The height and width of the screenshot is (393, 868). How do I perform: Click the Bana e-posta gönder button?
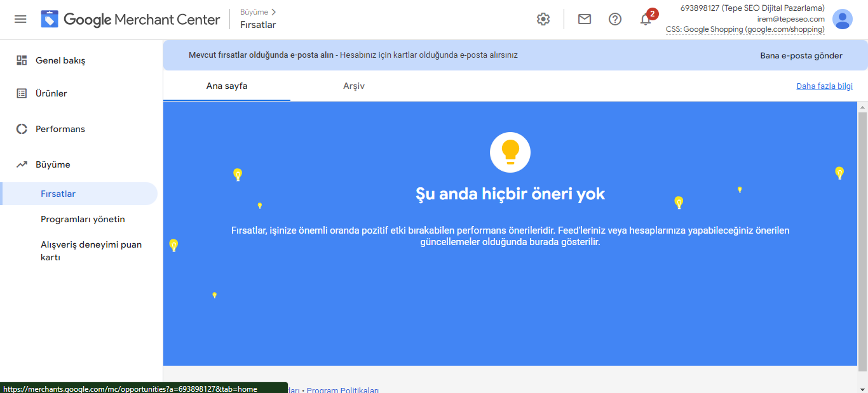click(801, 55)
